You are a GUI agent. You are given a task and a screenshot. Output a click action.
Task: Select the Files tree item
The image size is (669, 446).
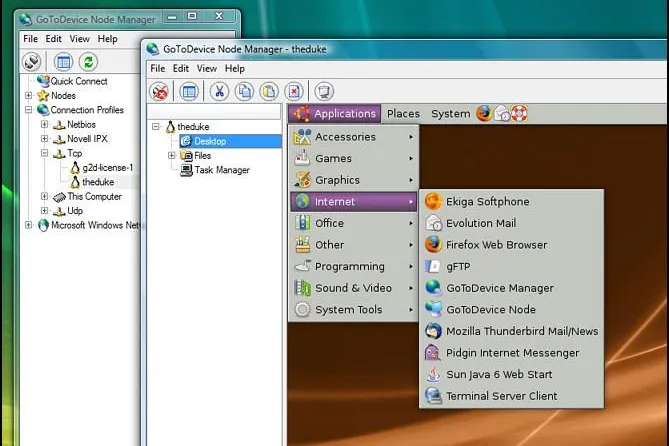click(196, 155)
